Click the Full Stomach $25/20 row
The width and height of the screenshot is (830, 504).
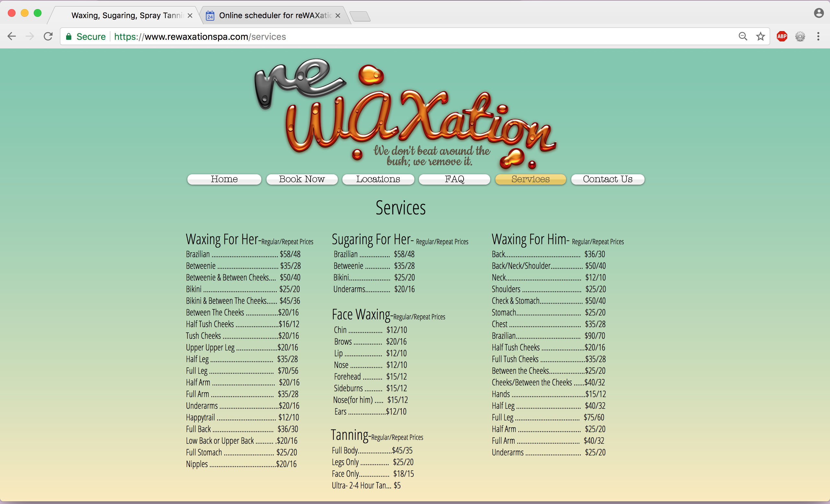pyautogui.click(x=242, y=452)
